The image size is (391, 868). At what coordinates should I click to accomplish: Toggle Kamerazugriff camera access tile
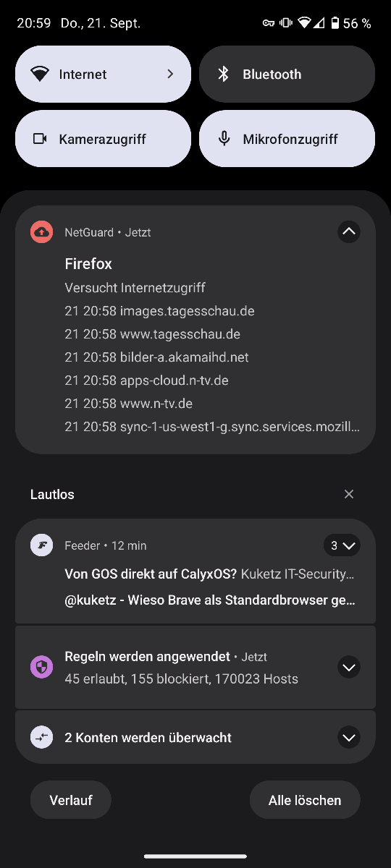103,139
